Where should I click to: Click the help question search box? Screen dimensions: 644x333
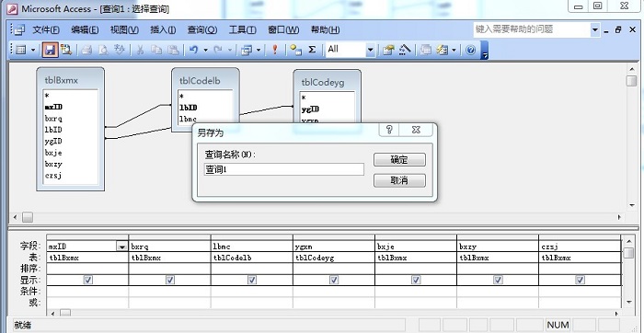point(532,29)
